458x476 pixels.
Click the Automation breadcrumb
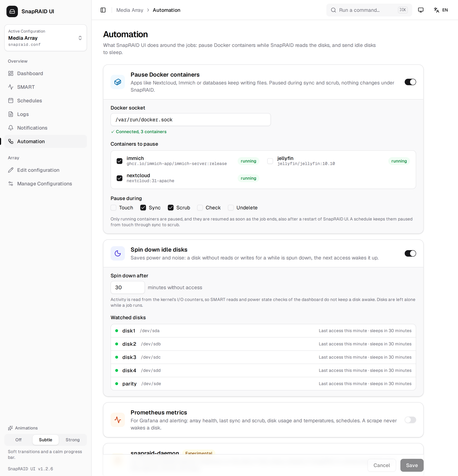coord(167,10)
